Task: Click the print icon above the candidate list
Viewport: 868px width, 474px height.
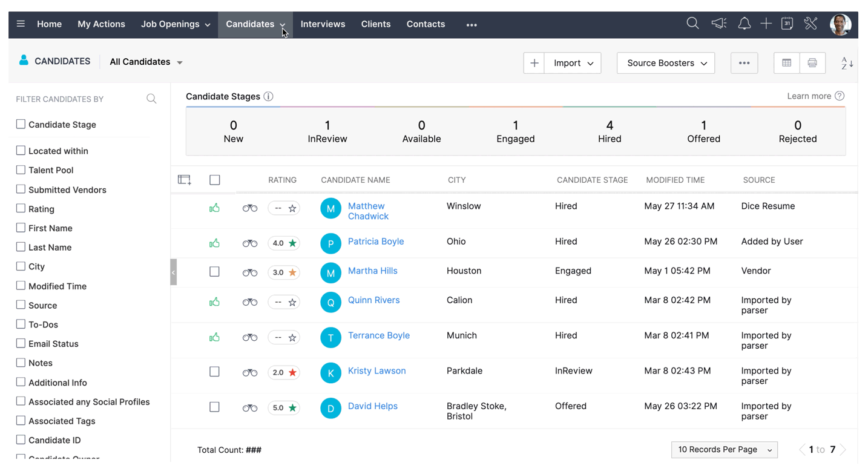Action: (x=812, y=62)
